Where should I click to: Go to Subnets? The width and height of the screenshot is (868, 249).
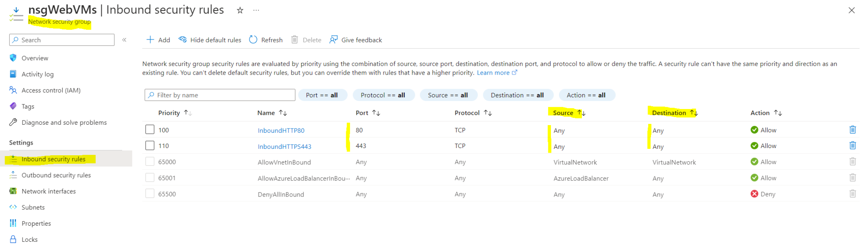click(x=33, y=207)
